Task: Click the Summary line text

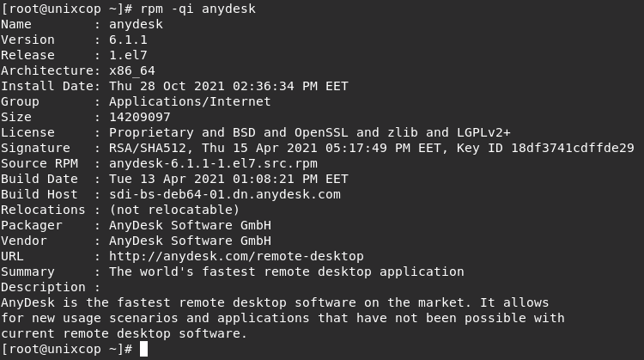Action: pos(286,272)
